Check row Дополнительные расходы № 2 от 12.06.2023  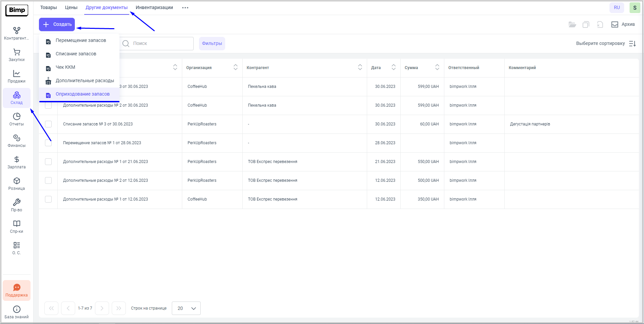pyautogui.click(x=48, y=180)
